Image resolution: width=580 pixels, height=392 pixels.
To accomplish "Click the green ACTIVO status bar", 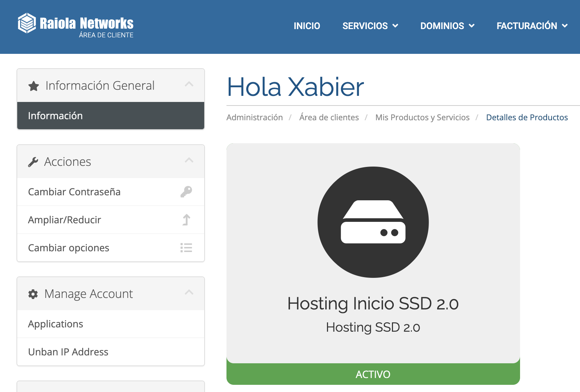I will pyautogui.click(x=373, y=374).
